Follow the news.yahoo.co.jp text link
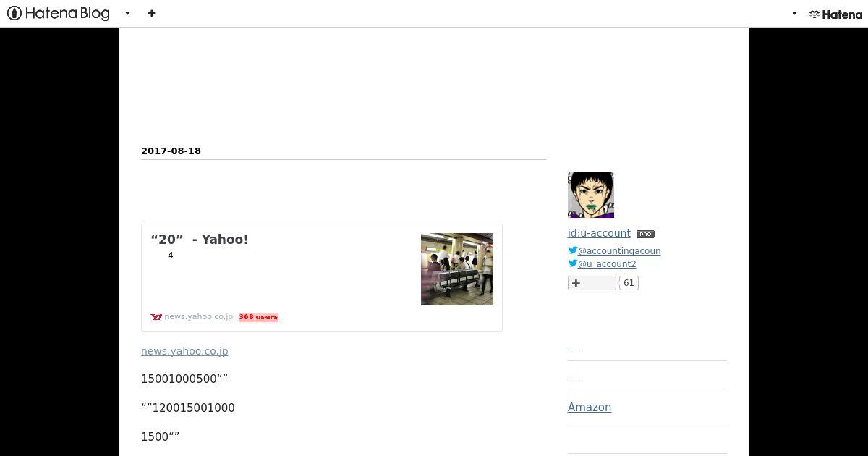 point(184,351)
